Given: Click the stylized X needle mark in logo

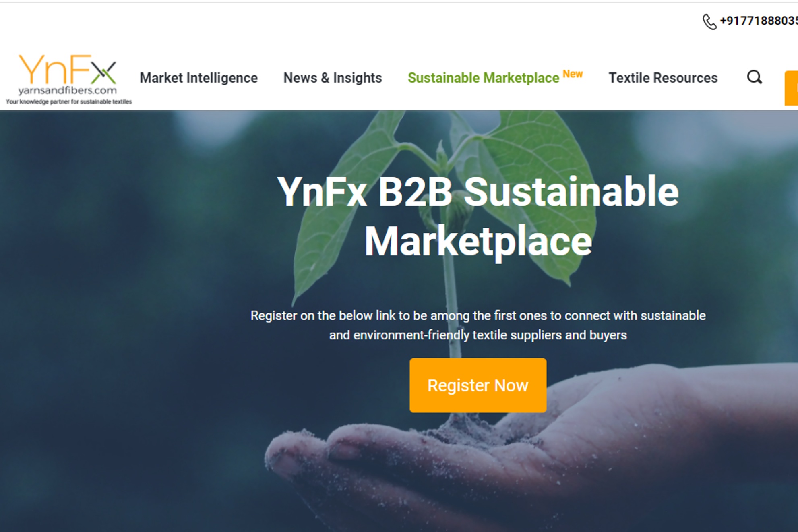Looking at the screenshot, I should click(x=103, y=72).
